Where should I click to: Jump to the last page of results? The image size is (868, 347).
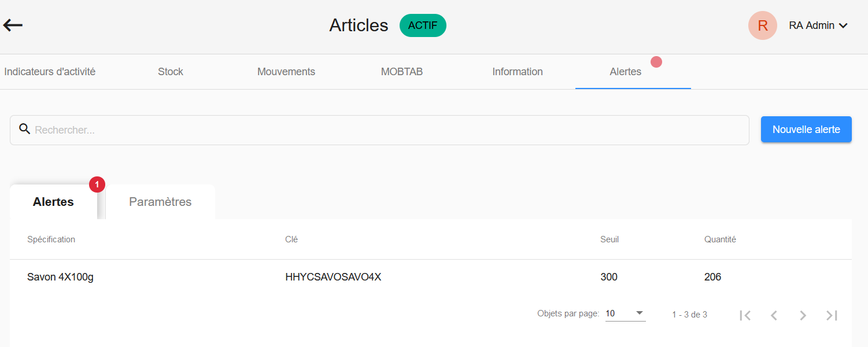click(832, 315)
